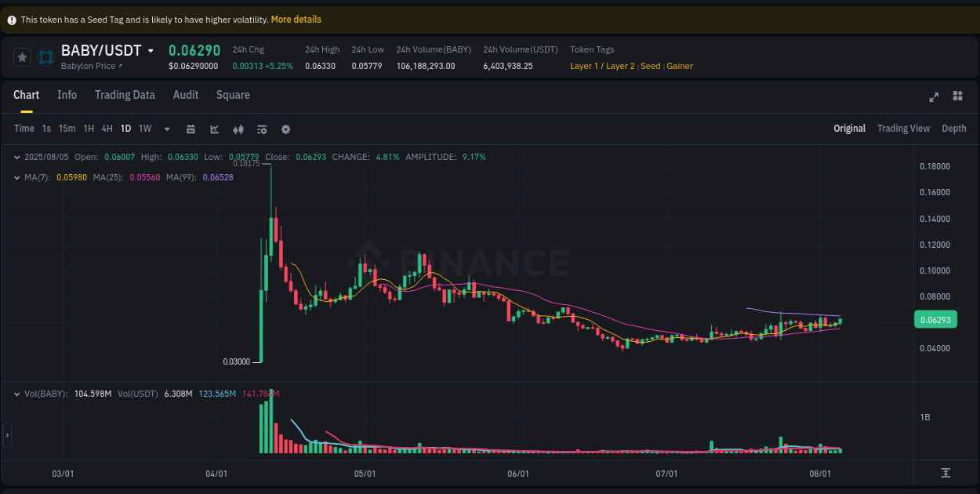This screenshot has height=494, width=980.
Task: Collapse the Vol(BABY) volume panel
Action: pos(16,394)
